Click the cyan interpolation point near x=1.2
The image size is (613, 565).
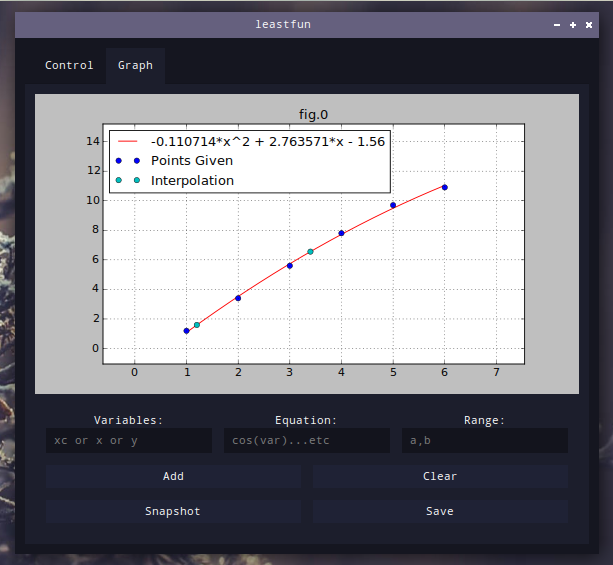point(197,325)
